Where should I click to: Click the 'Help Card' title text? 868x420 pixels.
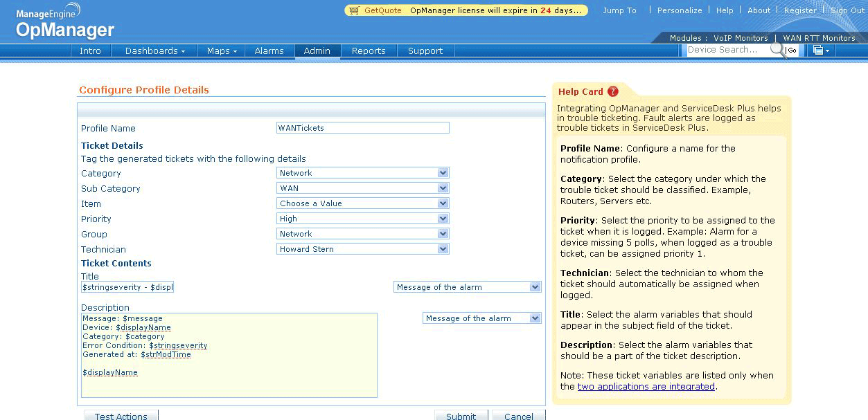tap(581, 91)
